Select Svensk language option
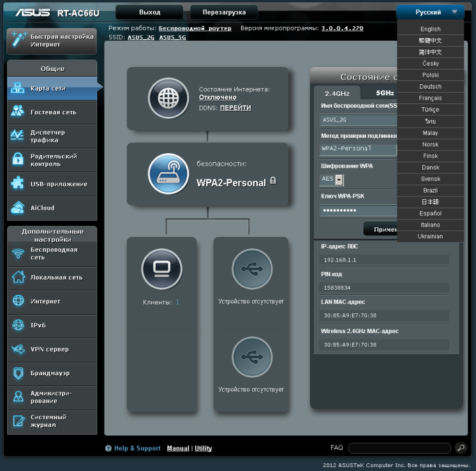This screenshot has height=471, width=476. point(430,179)
